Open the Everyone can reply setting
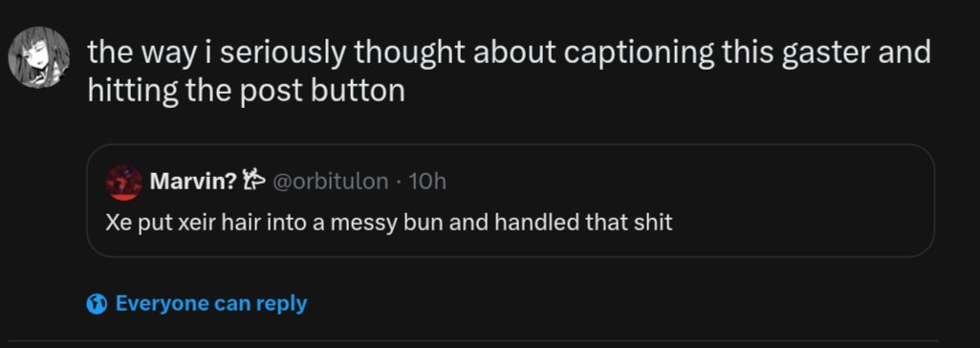980x348 pixels. tap(197, 304)
